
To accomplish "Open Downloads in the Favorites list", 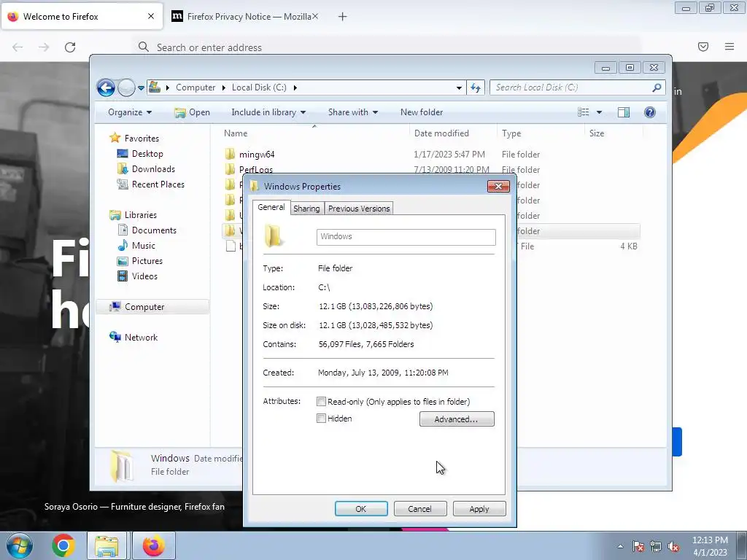I will [153, 169].
